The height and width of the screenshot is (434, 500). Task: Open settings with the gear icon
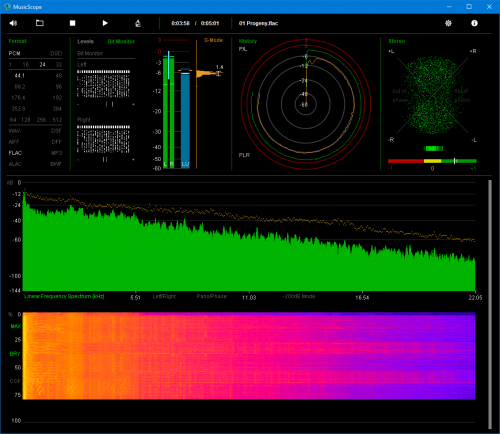[448, 23]
